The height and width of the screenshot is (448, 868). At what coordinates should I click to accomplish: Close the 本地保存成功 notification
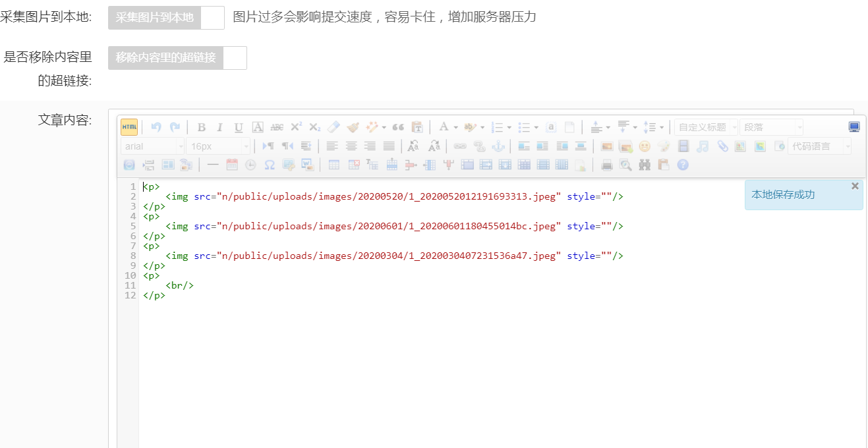pos(855,186)
